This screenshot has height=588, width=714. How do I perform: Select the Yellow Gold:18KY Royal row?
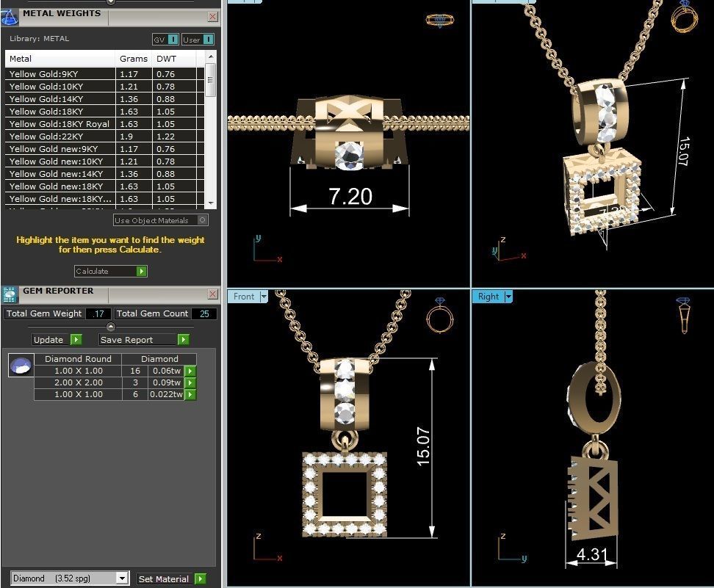click(x=105, y=124)
